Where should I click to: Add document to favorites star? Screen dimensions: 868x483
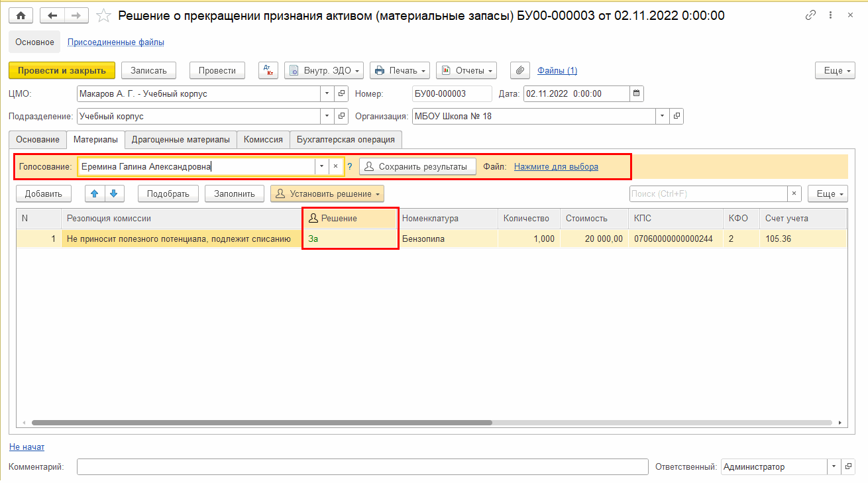(x=103, y=15)
